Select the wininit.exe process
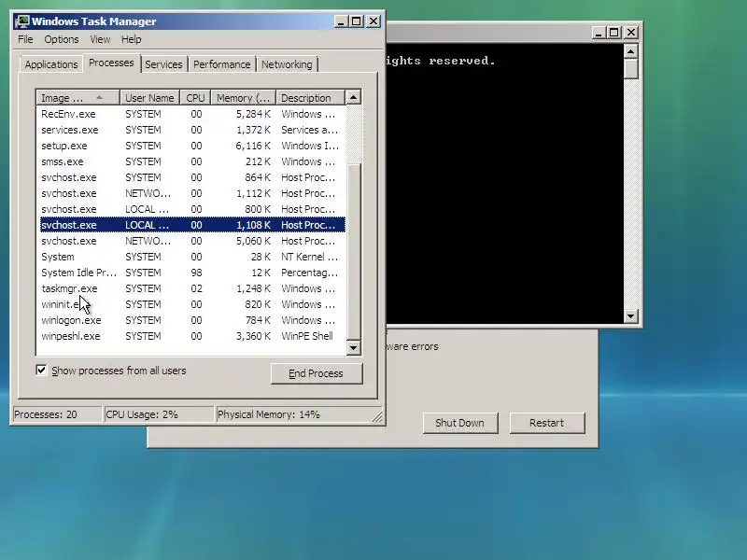Screen dimensions: 747x560 point(192,304)
